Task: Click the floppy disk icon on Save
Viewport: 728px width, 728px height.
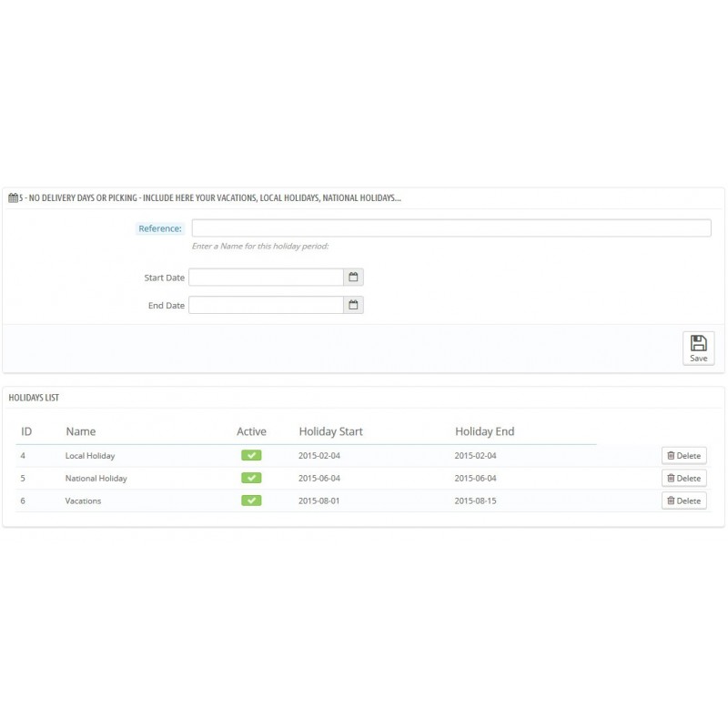Action: [698, 342]
